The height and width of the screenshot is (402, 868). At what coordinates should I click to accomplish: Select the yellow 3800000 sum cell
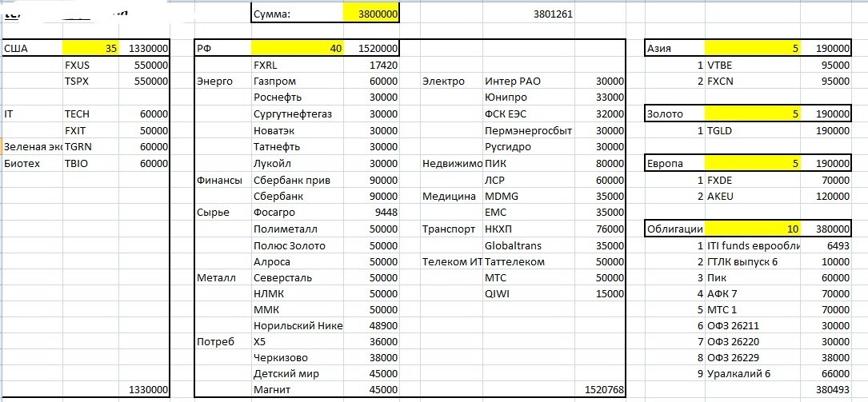tap(371, 15)
